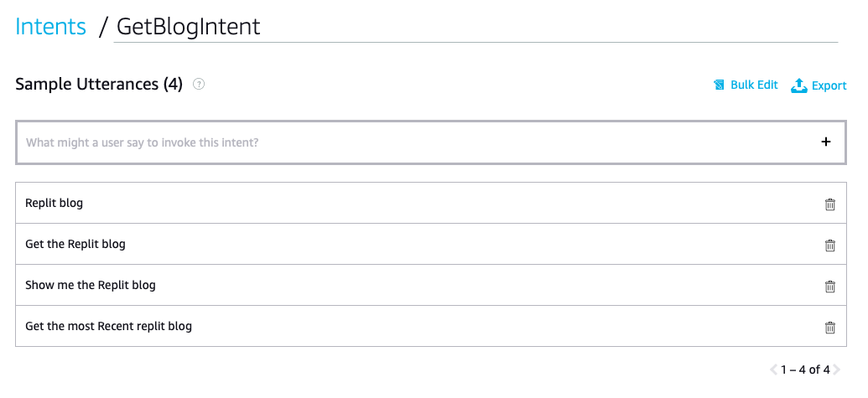The height and width of the screenshot is (398, 868).
Task: Click the plus icon to add an utterance
Action: 826,142
